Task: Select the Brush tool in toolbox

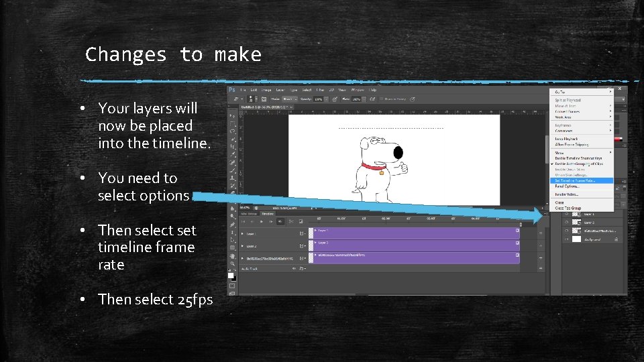Action: click(233, 170)
